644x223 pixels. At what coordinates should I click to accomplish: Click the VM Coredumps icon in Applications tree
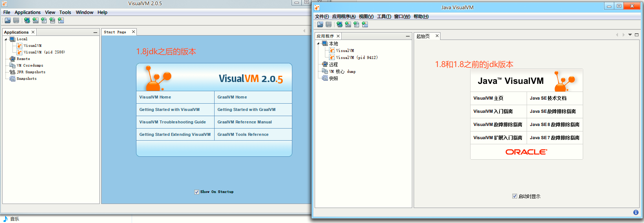pyautogui.click(x=12, y=66)
